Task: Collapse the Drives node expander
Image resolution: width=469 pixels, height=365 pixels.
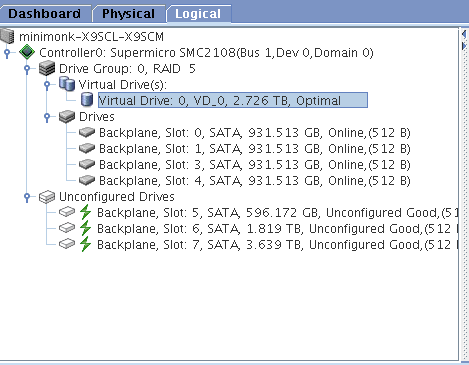Action: (47, 117)
